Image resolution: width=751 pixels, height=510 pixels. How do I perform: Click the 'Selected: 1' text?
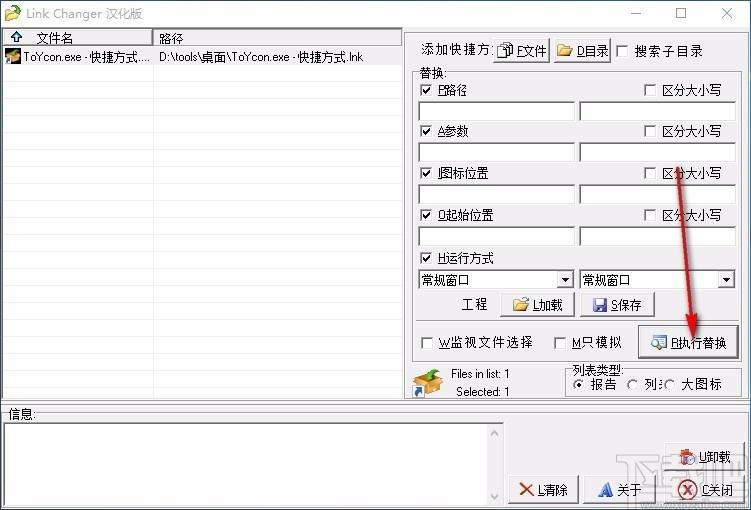(482, 392)
